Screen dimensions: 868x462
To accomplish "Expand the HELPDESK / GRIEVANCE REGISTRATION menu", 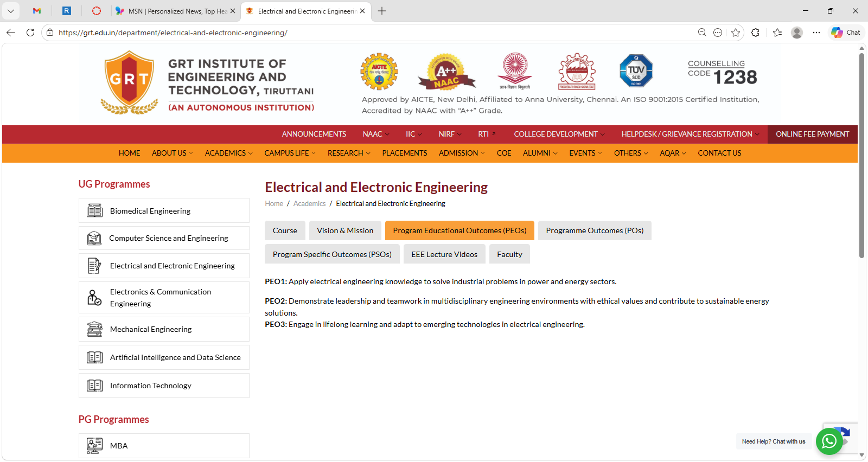I will point(690,134).
